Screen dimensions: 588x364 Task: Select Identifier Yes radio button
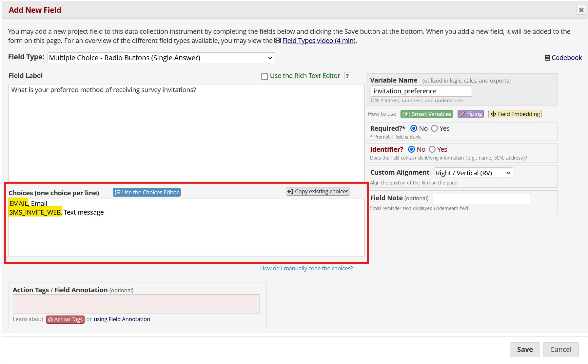432,149
